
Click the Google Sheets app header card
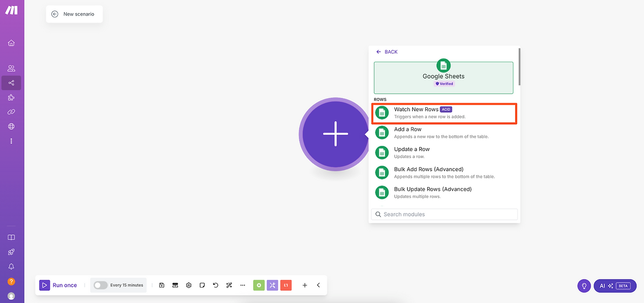443,77
